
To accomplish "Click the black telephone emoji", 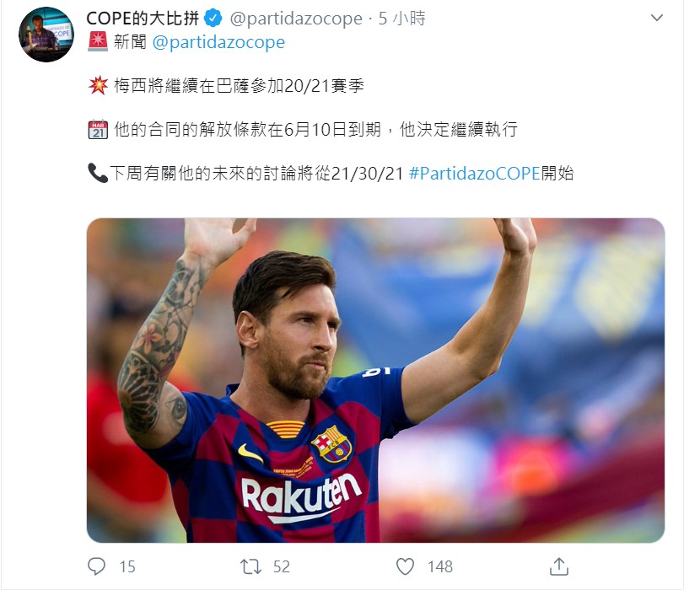I will pos(98,173).
